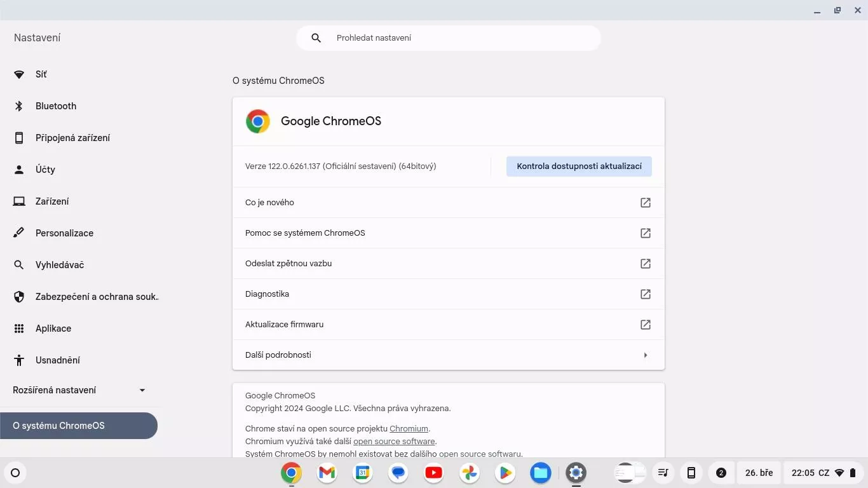This screenshot has width=868, height=488.
Task: Open Odeslat zpětnou vazbu row
Action: point(449,264)
